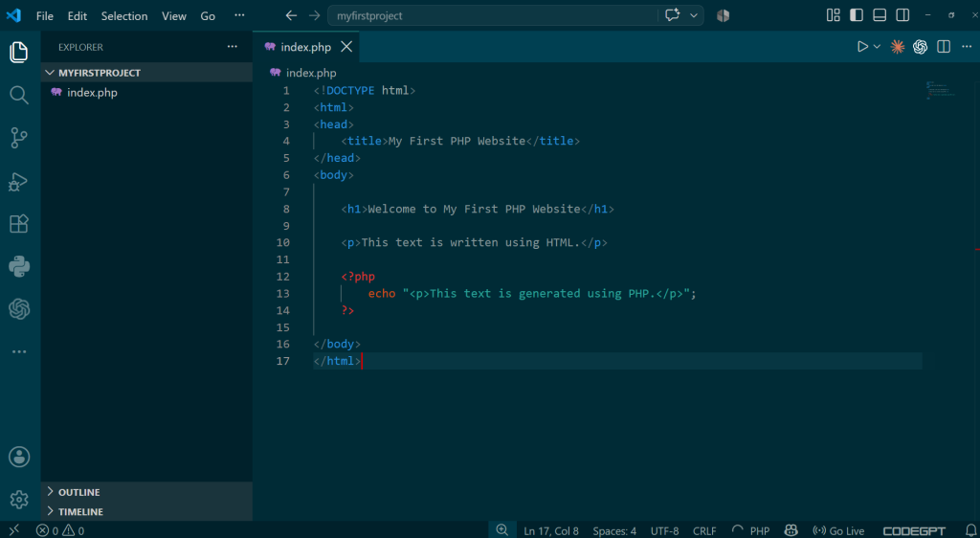Open the chat icon in title bar
980x538 pixels.
click(673, 15)
